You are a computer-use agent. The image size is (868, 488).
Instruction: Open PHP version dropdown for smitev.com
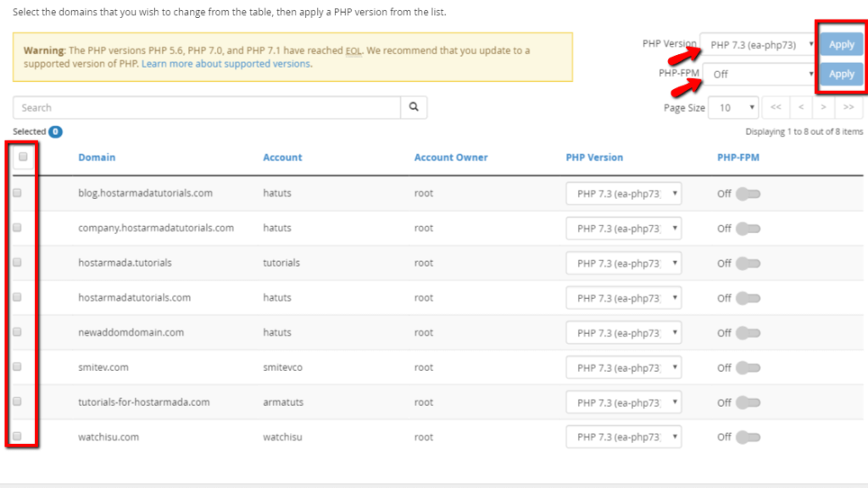pos(624,368)
